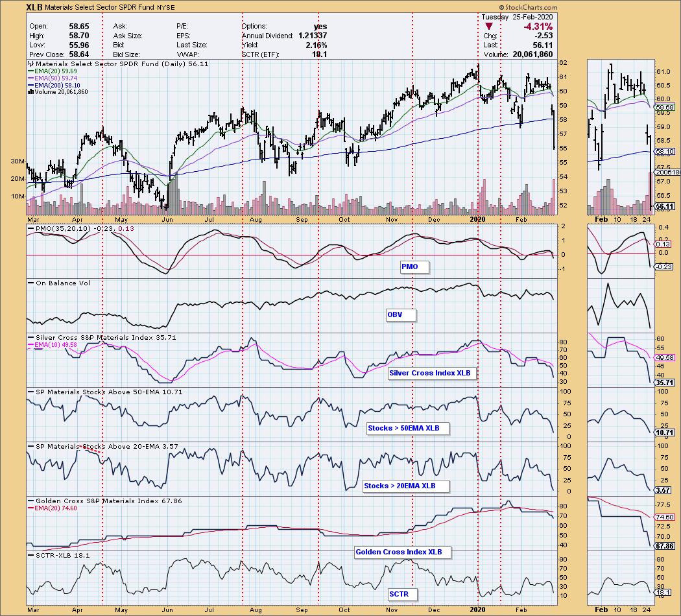Click the SCTR annotation box
This screenshot has width=681, height=616.
point(403,595)
